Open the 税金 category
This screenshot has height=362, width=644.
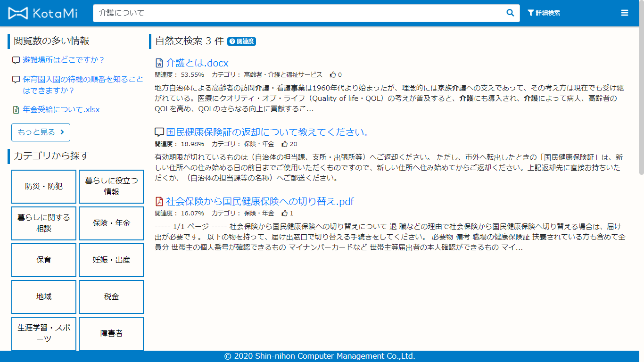(111, 297)
